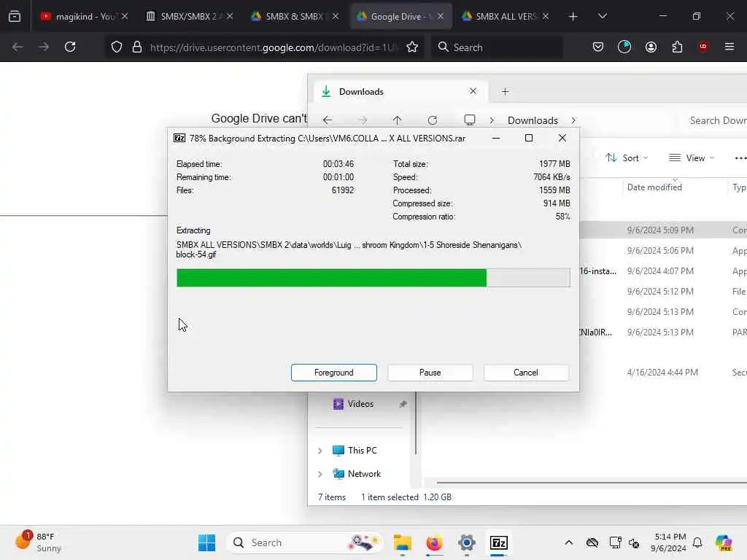
Task: Open the tracking protection shield icon
Action: [x=117, y=47]
